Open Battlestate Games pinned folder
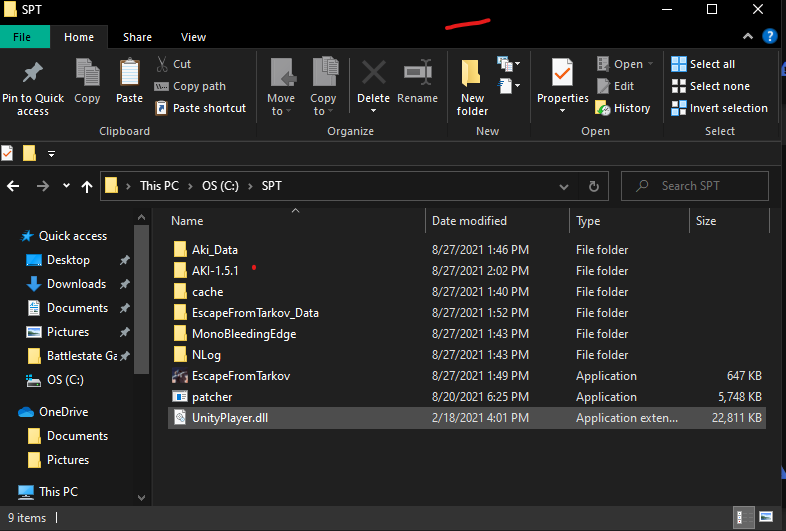Screen dimensions: 786x531 (82, 356)
